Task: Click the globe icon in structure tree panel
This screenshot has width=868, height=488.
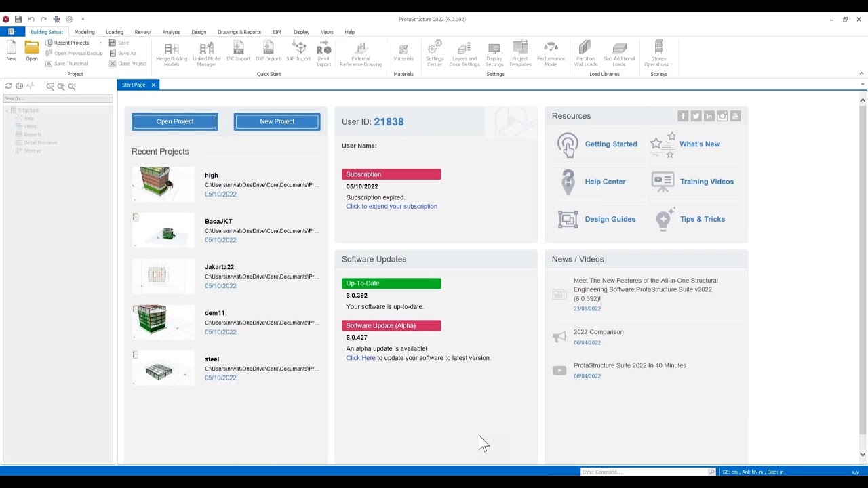Action: (19, 86)
